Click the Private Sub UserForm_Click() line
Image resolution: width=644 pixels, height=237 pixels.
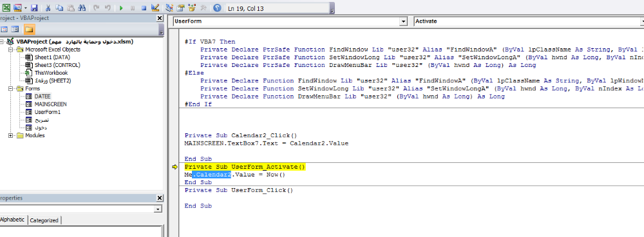(x=239, y=190)
